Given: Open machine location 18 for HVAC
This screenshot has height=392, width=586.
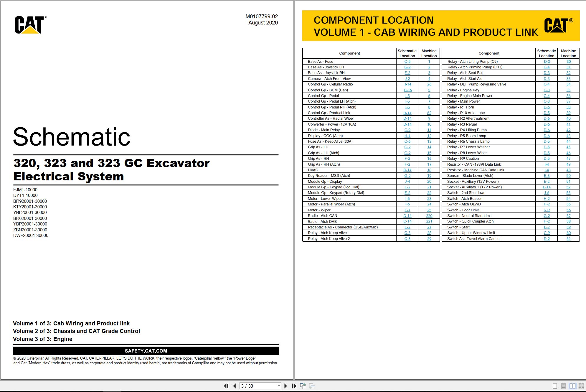Looking at the screenshot, I should click(429, 170).
